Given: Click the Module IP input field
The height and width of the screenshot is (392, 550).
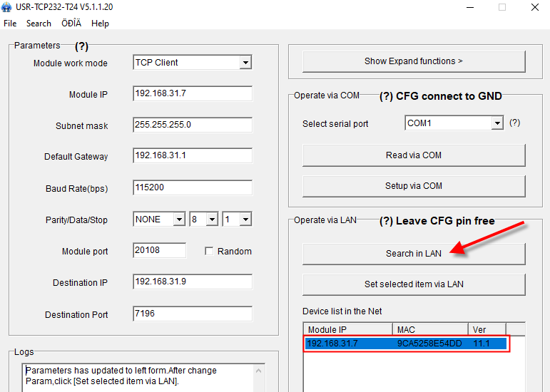Looking at the screenshot, I should [x=193, y=94].
